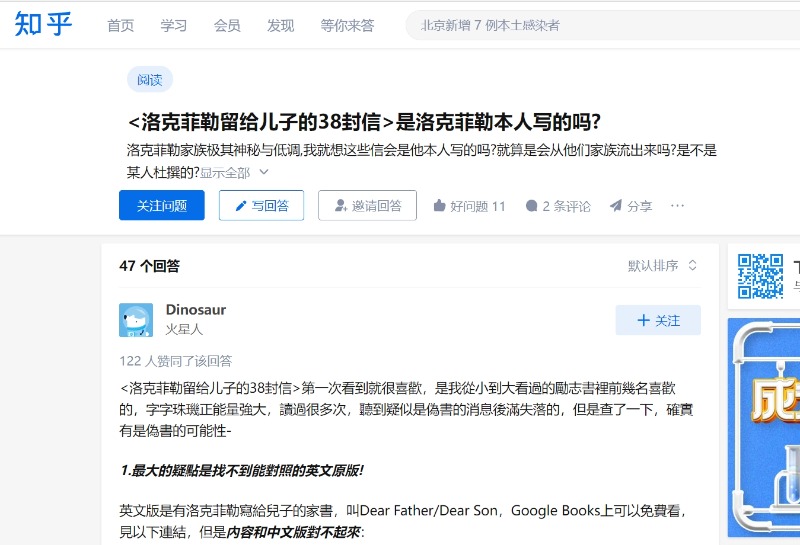Go to the 首页 tab
The width and height of the screenshot is (800, 545).
tap(120, 25)
